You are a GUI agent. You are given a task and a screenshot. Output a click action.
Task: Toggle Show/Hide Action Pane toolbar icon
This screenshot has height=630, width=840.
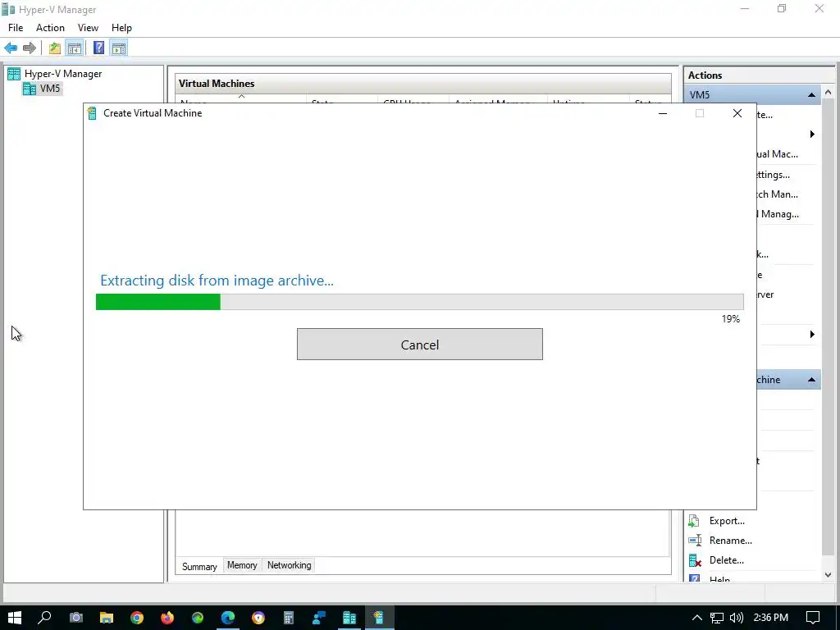119,48
